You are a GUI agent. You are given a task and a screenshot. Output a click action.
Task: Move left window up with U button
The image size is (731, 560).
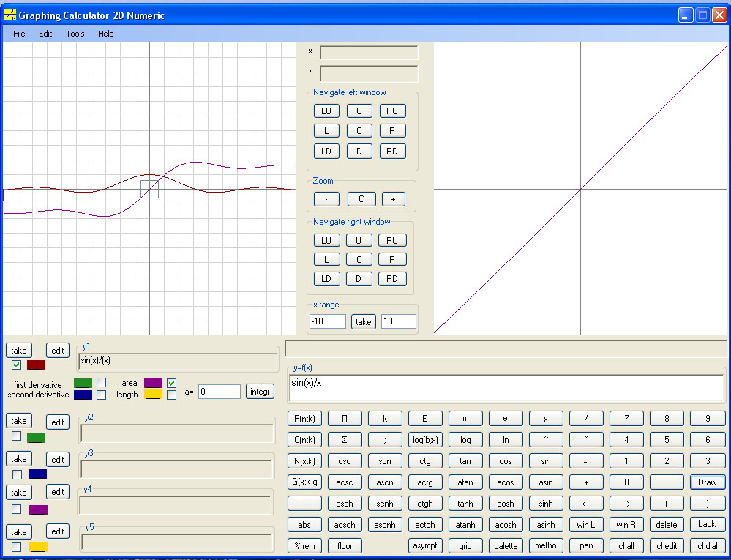[359, 111]
